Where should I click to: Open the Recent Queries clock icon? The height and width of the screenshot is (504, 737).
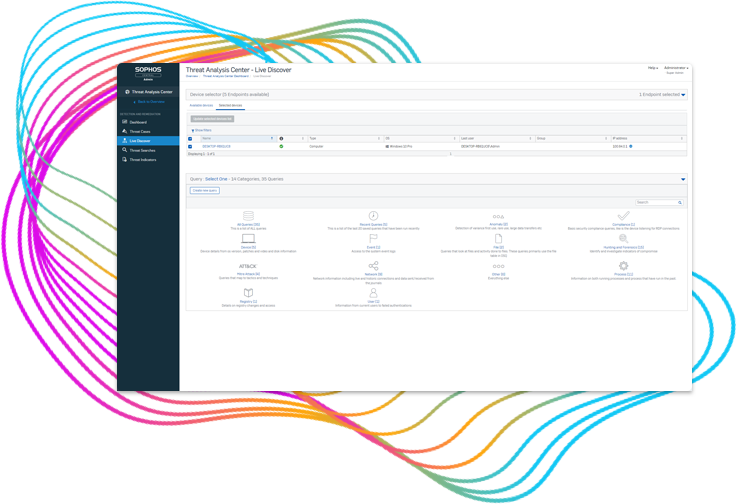[x=373, y=215]
